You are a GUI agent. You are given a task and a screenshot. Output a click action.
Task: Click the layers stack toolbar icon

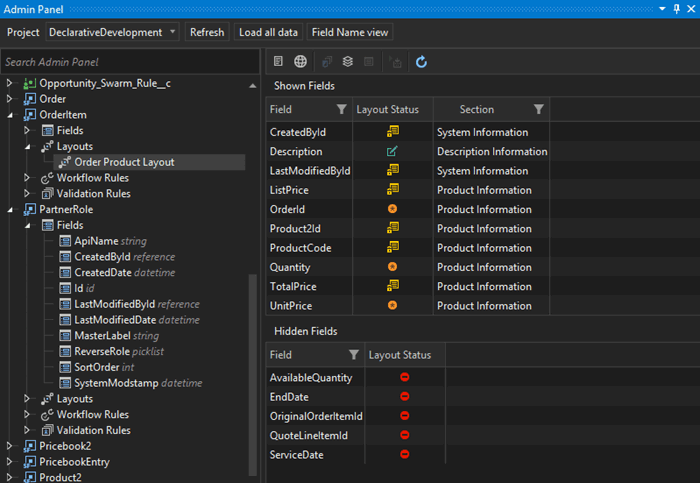click(x=347, y=62)
